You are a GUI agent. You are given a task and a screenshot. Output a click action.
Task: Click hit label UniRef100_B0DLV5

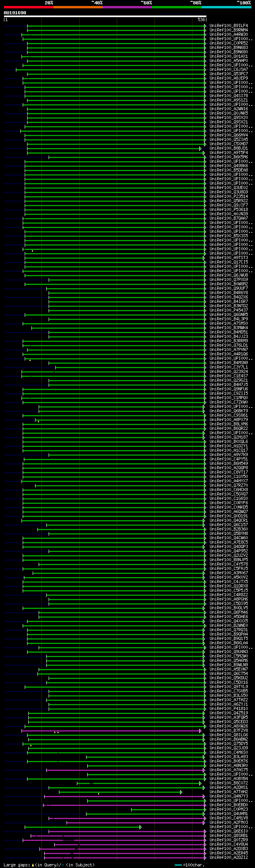point(229,608)
